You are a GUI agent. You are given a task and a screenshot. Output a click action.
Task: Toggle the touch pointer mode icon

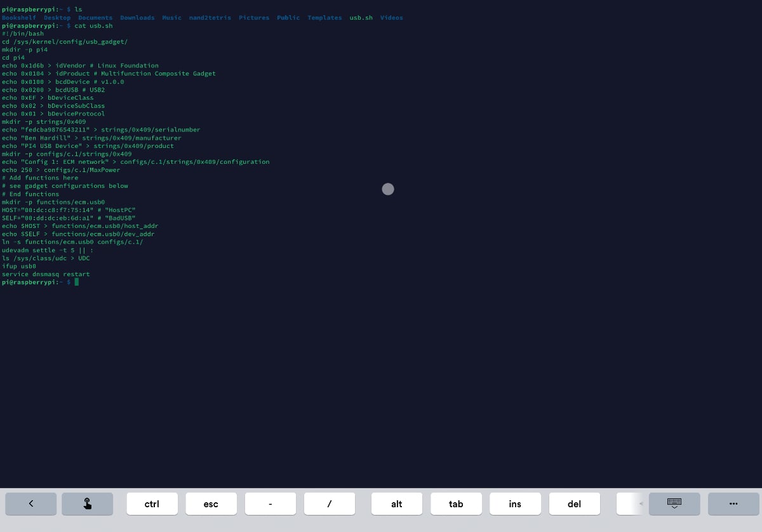tap(87, 503)
